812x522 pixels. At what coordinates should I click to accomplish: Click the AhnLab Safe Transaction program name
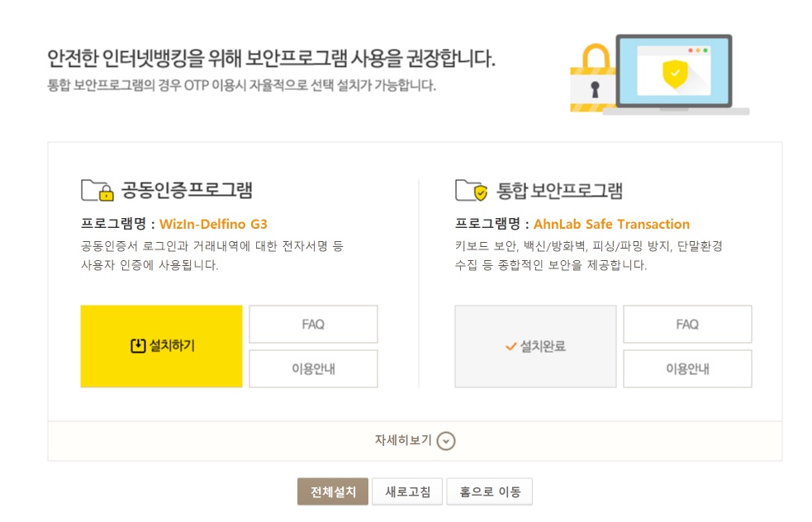[x=611, y=224]
